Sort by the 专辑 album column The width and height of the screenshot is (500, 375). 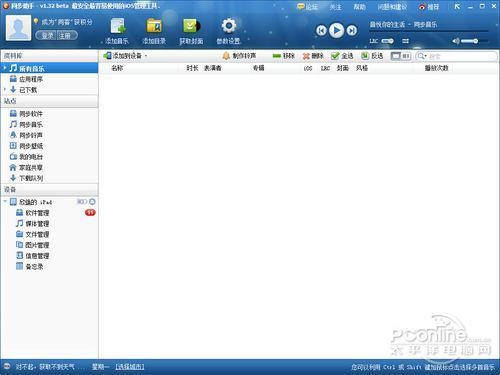[x=258, y=68]
